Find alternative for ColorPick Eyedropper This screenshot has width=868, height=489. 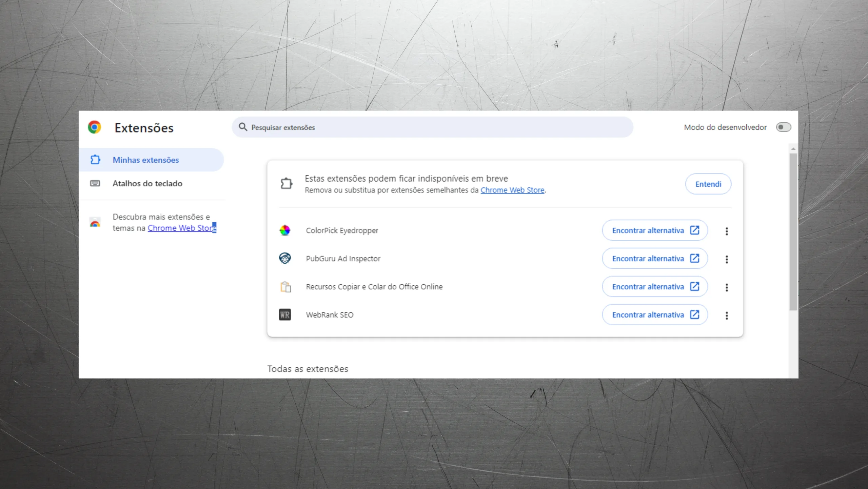(655, 230)
